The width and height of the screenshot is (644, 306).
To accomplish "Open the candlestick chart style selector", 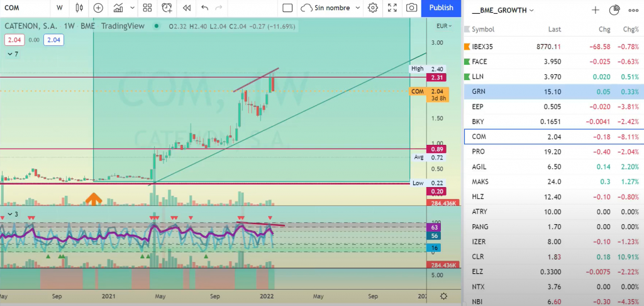I will click(x=79, y=8).
